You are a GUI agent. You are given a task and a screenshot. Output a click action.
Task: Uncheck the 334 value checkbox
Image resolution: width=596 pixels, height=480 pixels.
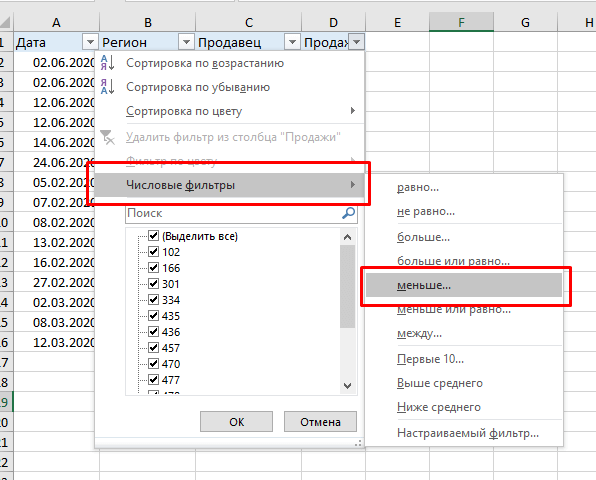153,299
